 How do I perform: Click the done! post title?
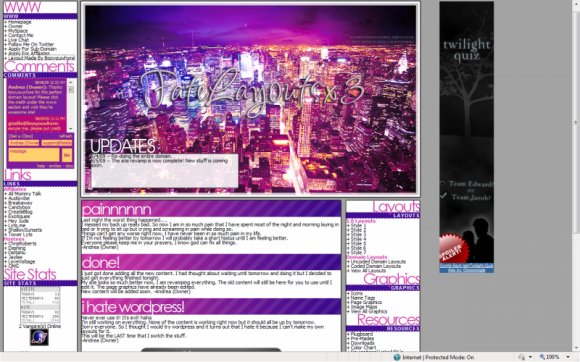point(101,262)
